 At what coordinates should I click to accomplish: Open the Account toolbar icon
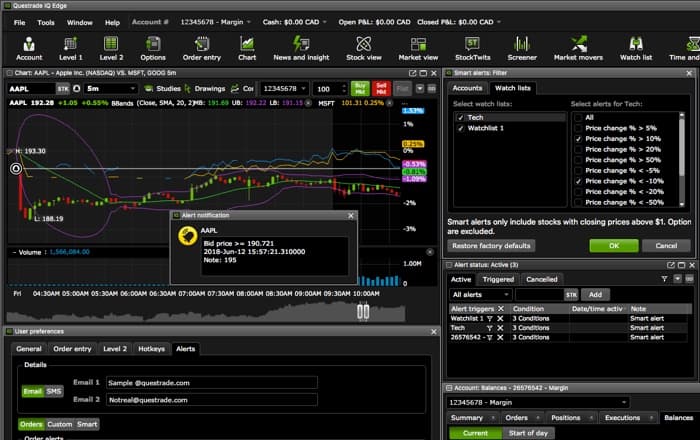(29, 49)
